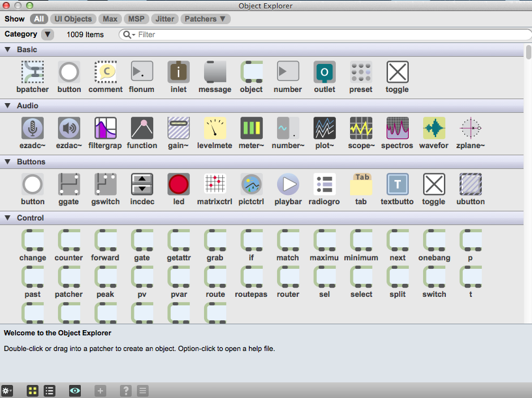This screenshot has width=532, height=398.
Task: Select the red led icon
Action: click(179, 184)
